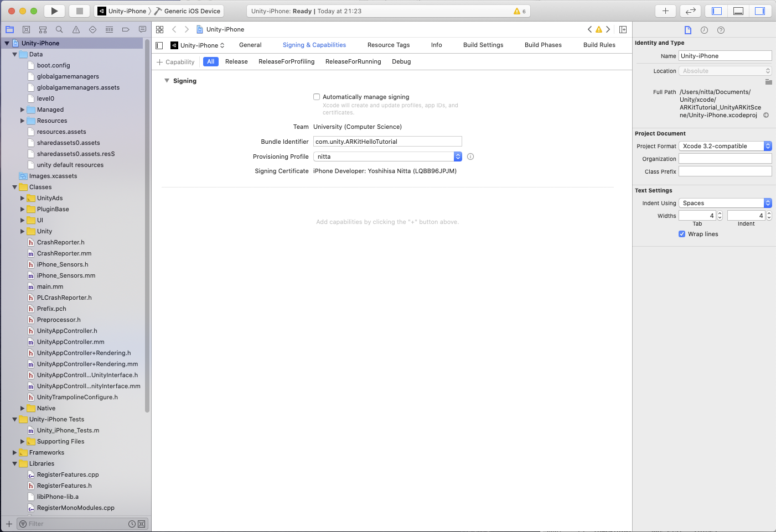Show the Breakpoint navigator

point(126,30)
